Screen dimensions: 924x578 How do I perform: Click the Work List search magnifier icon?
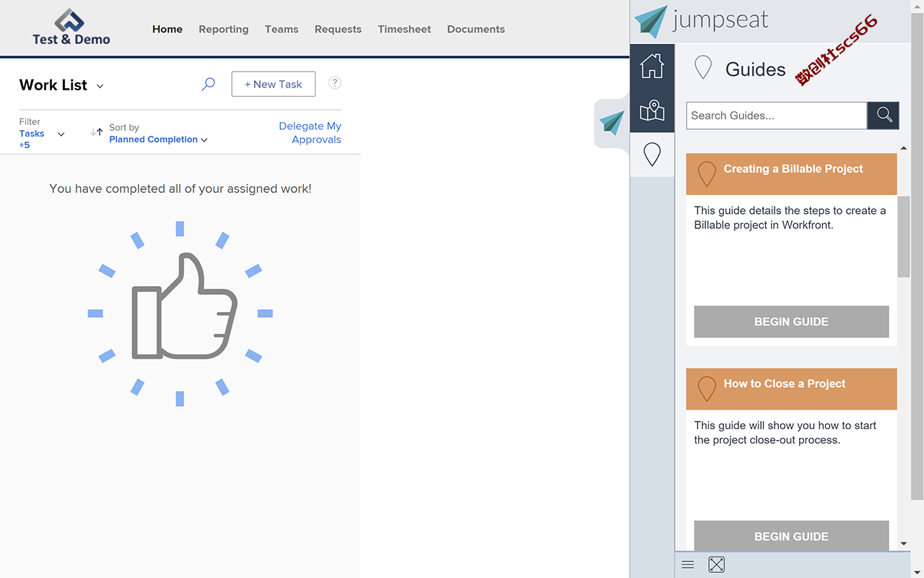coord(208,84)
